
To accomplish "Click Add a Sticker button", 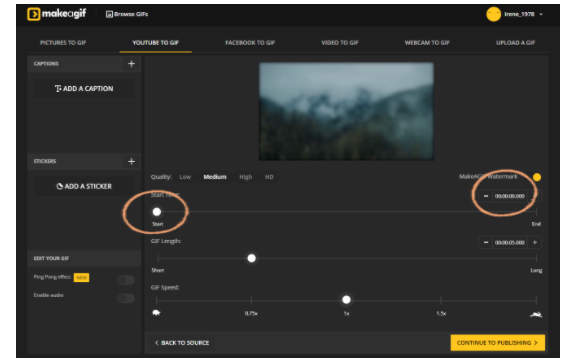I will pyautogui.click(x=84, y=186).
